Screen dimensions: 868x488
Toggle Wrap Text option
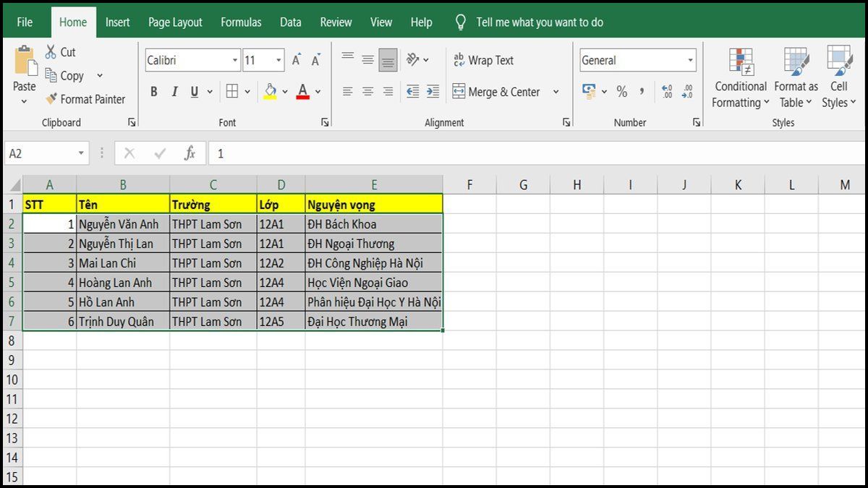coord(483,60)
